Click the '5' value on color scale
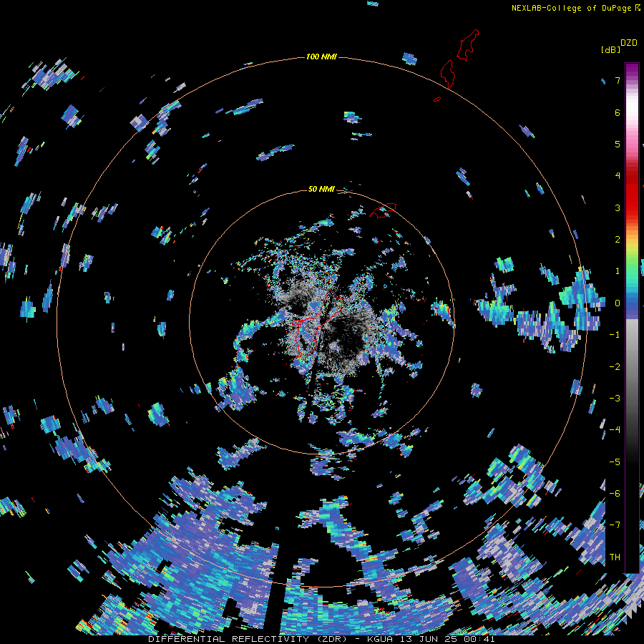The width and height of the screenshot is (644, 644). point(618,144)
